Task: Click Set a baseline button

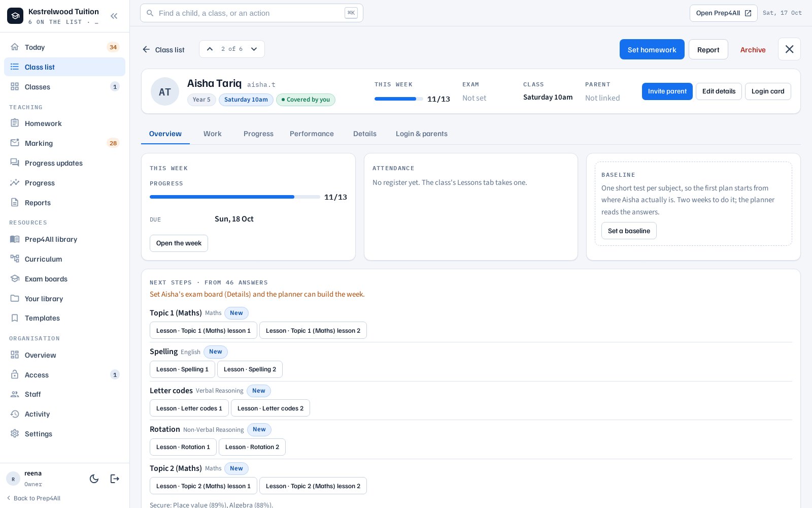Action: [629, 231]
